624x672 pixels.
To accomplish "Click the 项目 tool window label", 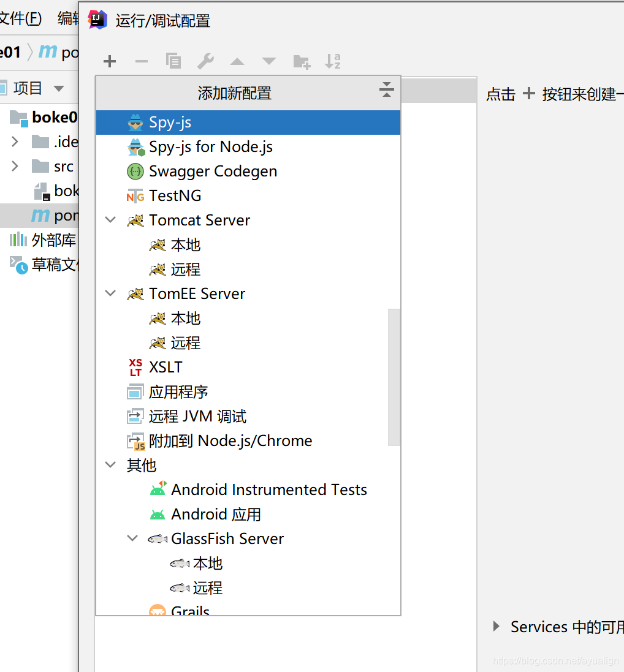I will click(28, 88).
